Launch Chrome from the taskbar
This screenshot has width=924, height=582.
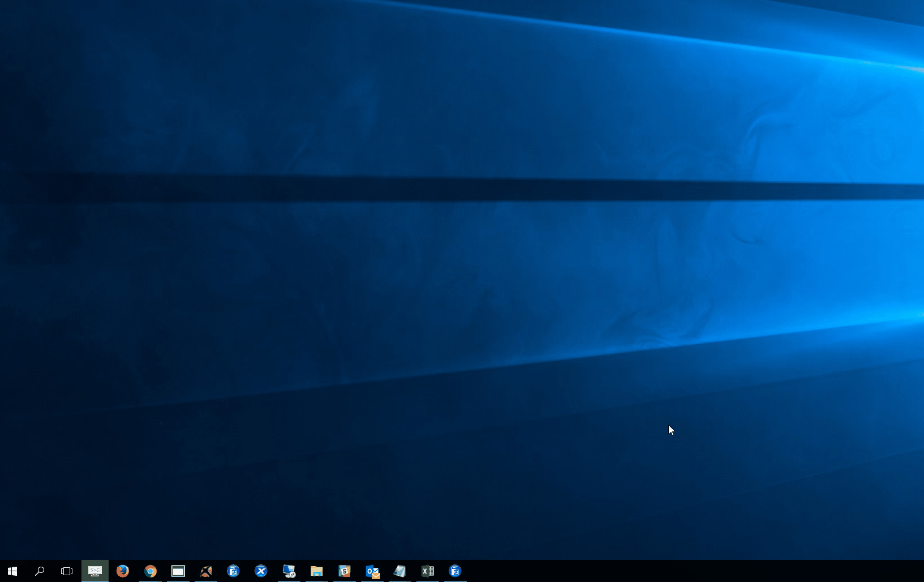coord(151,571)
